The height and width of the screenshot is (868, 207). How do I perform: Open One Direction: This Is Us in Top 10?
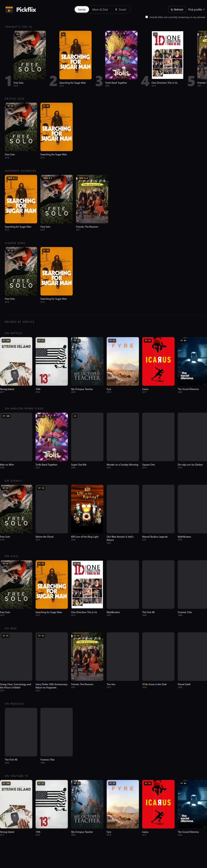(x=167, y=55)
